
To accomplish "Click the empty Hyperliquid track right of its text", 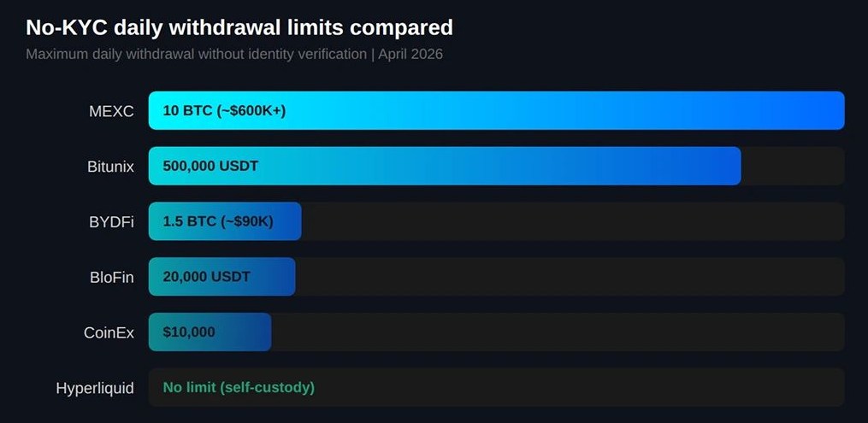I will 582,388.
